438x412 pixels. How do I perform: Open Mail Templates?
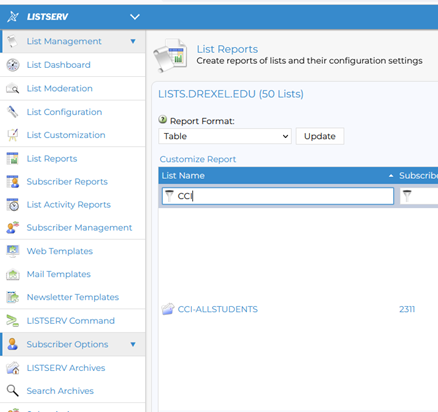pyautogui.click(x=59, y=274)
